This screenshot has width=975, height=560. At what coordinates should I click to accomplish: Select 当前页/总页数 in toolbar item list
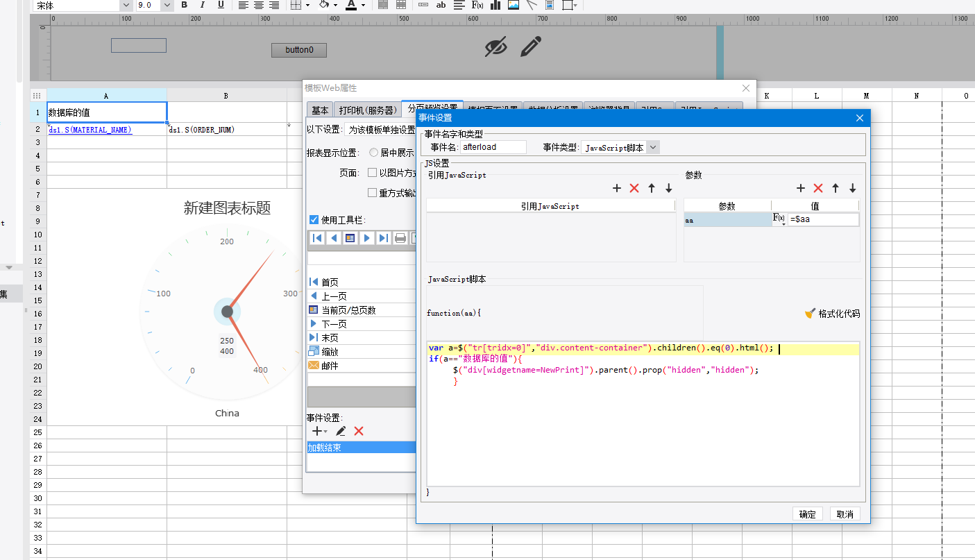coord(361,310)
